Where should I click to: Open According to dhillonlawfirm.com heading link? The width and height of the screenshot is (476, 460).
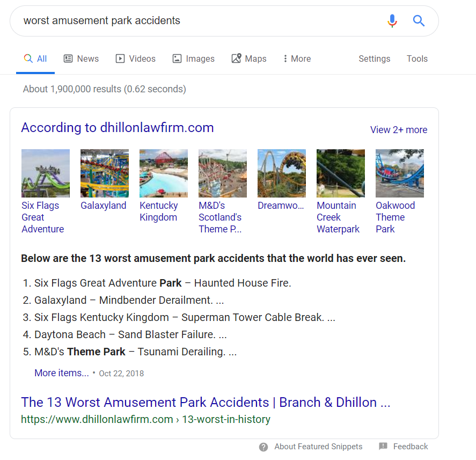click(x=118, y=128)
